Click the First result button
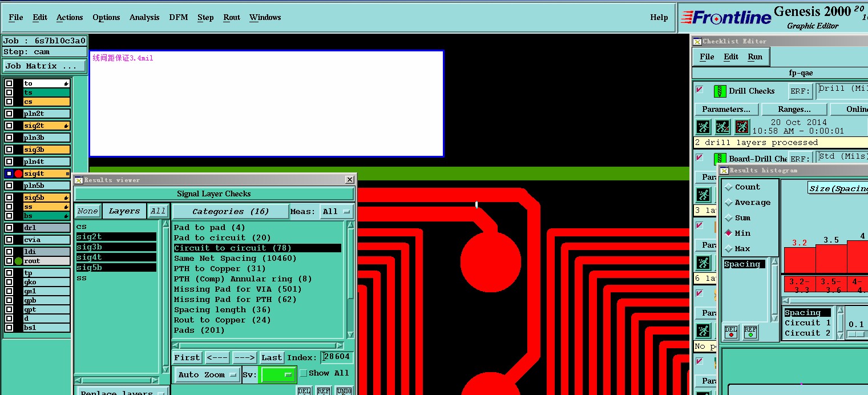 point(187,357)
